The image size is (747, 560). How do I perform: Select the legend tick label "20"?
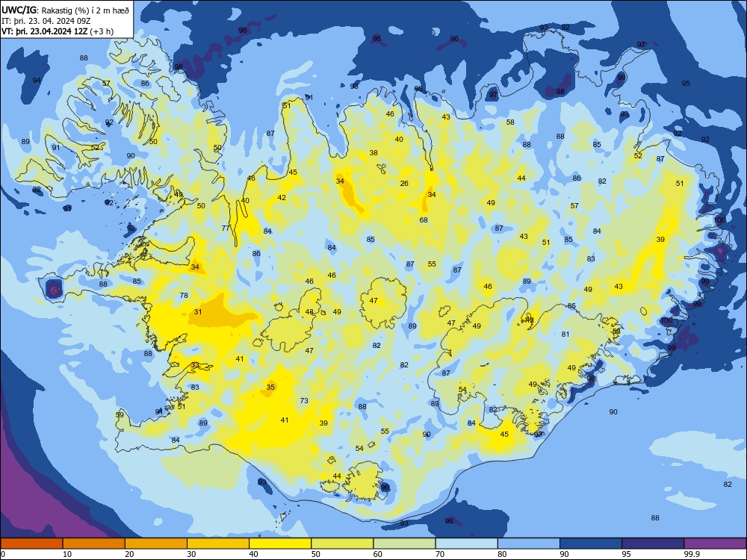click(129, 554)
